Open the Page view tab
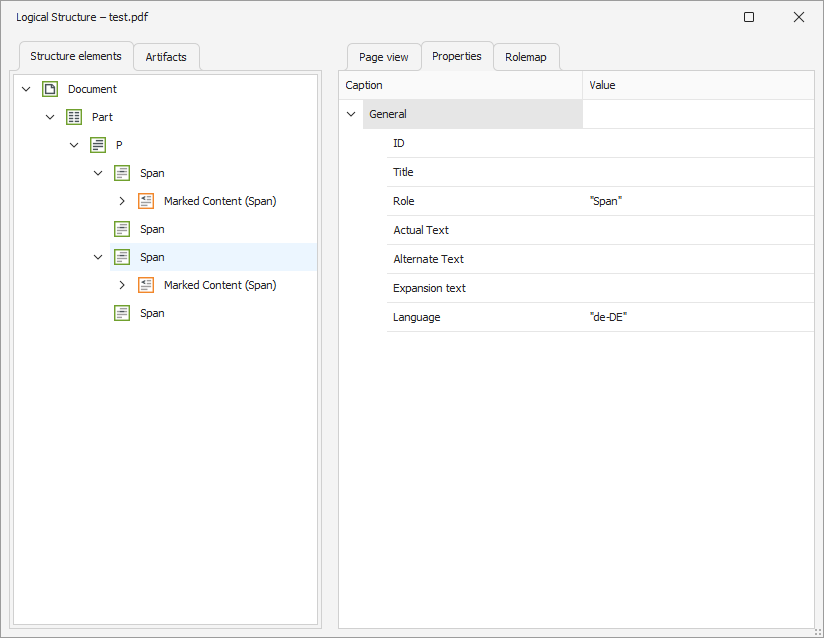Image resolution: width=824 pixels, height=638 pixels. tap(384, 57)
